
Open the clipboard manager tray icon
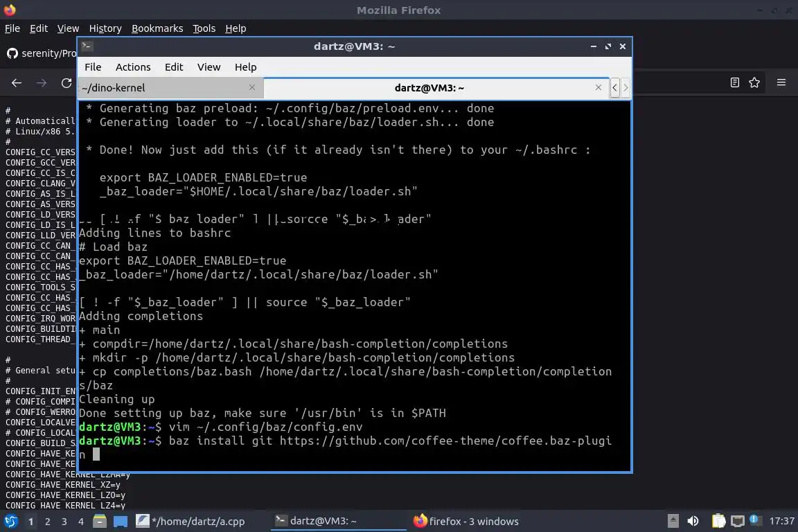718,521
